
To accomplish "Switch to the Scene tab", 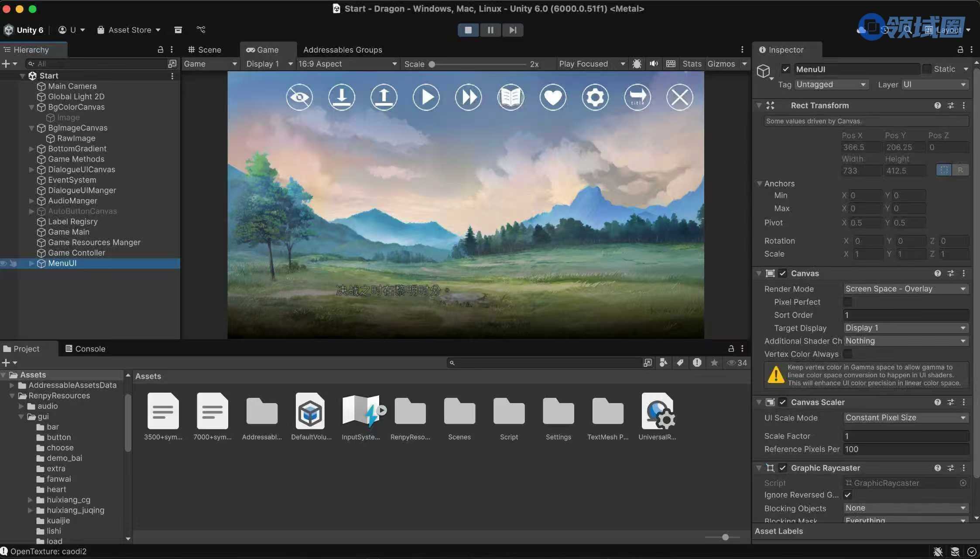I will pos(204,50).
